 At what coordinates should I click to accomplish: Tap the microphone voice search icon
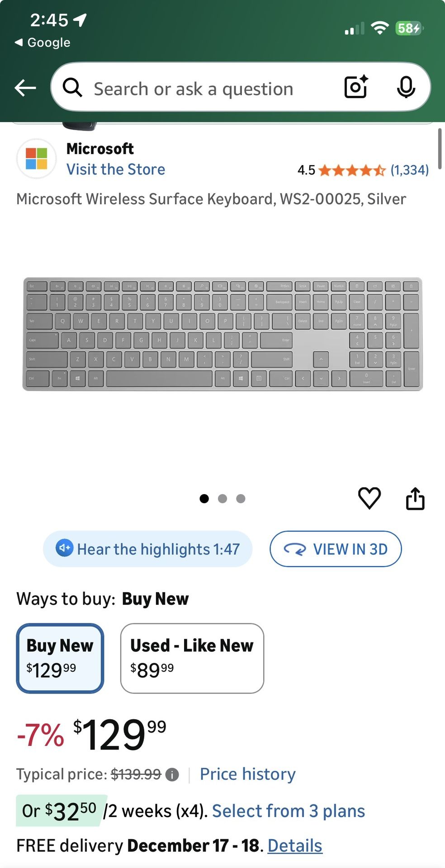[x=406, y=87]
